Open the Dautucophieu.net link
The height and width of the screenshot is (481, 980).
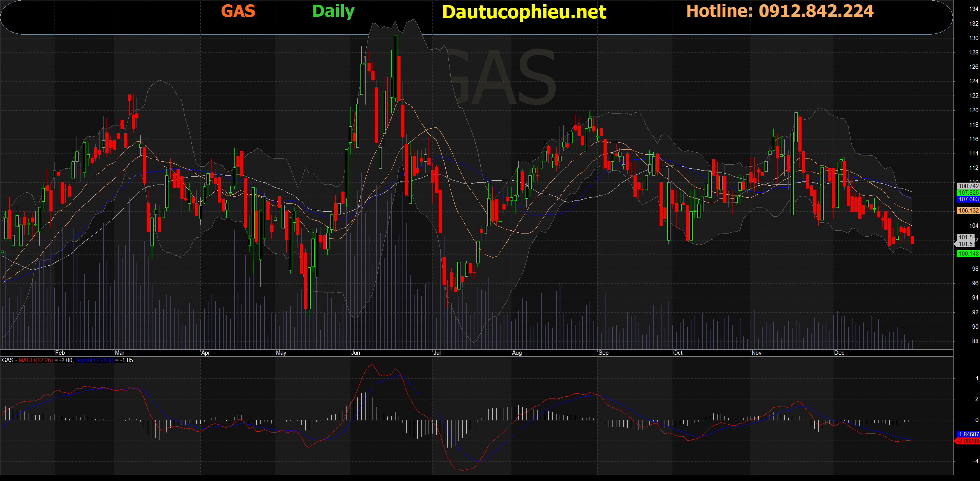point(524,12)
